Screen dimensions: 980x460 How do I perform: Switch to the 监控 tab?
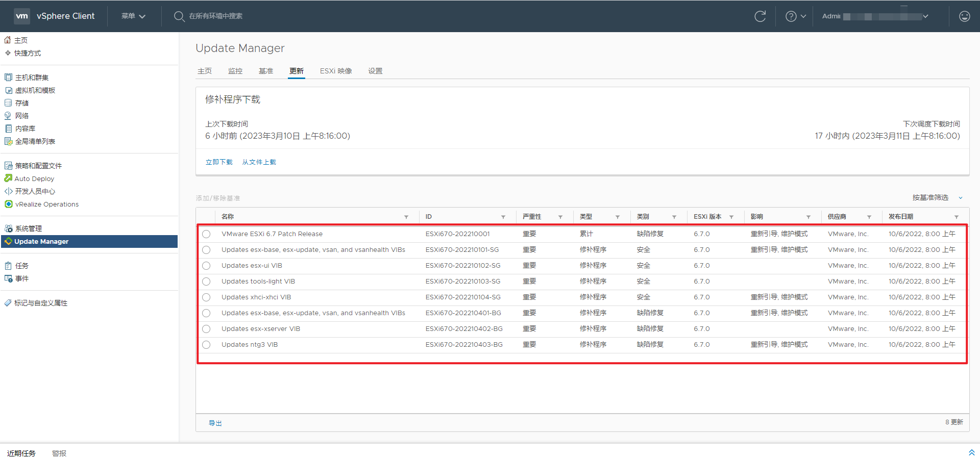coord(235,71)
